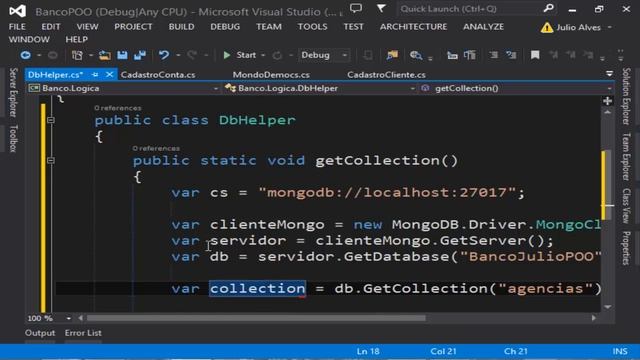Close the DbHelper.cs tab
This screenshot has height=360, width=640.
click(109, 75)
